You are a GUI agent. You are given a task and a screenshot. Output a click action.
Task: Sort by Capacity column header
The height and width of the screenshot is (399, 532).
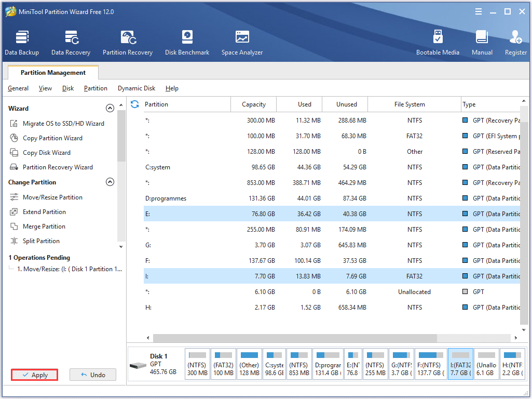[x=254, y=104]
